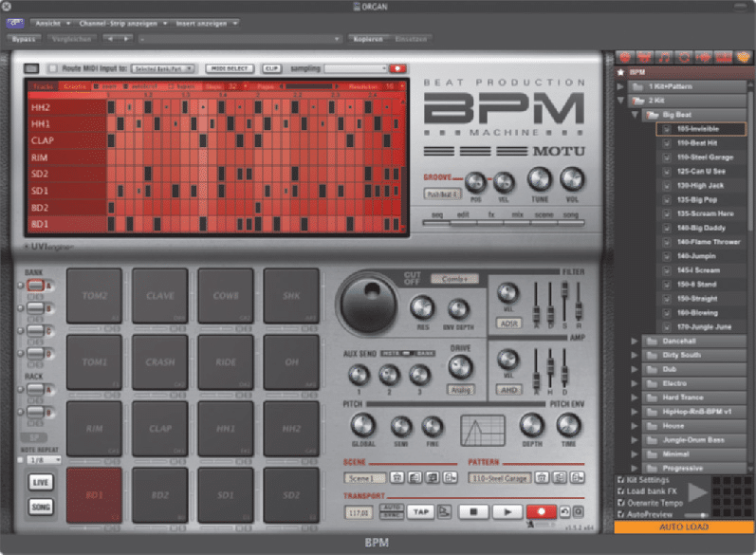This screenshot has width=756, height=555.
Task: Switch to the song tab
Action: coord(570,217)
